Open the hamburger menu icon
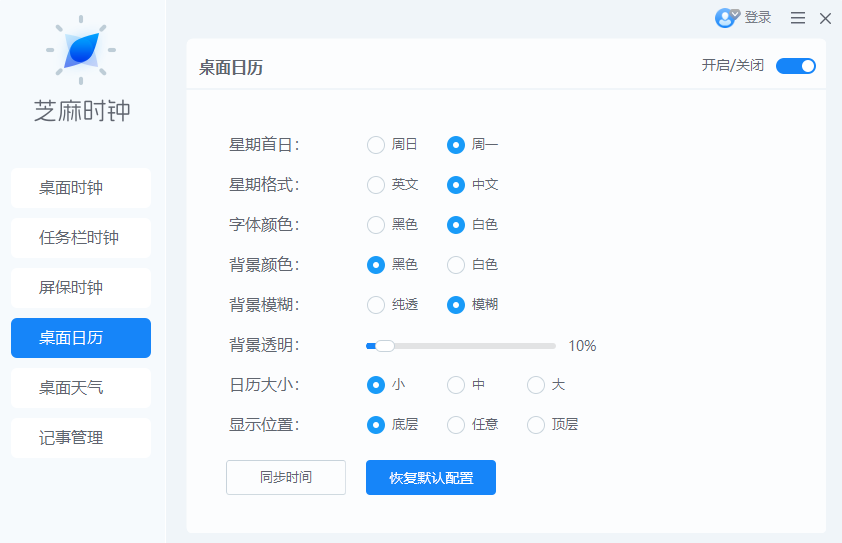Image resolution: width=842 pixels, height=543 pixels. (798, 18)
